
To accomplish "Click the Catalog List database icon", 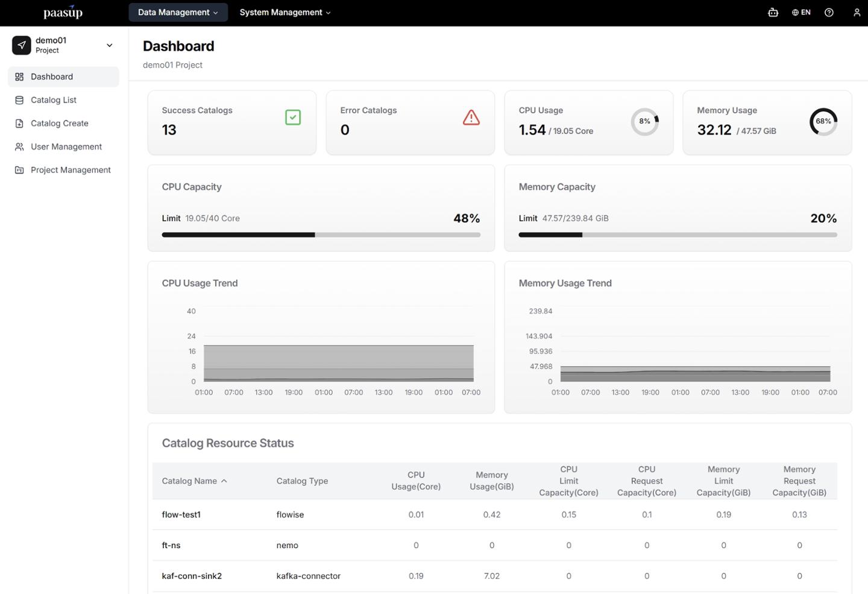I will pyautogui.click(x=19, y=100).
